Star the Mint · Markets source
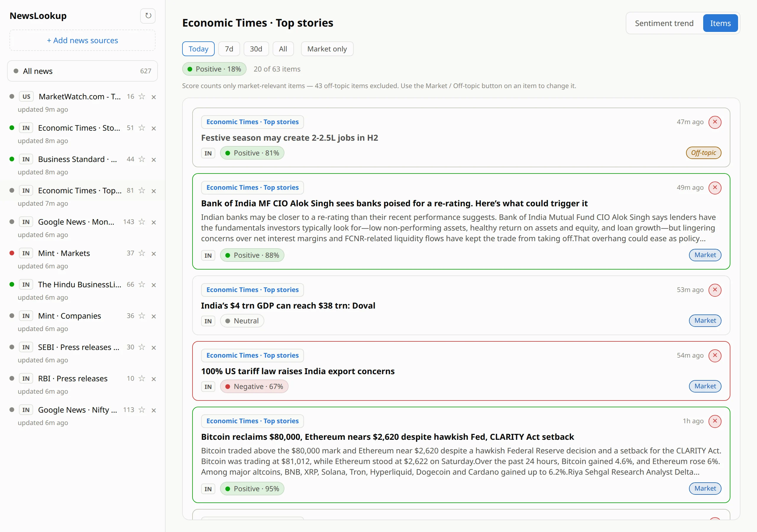 tap(142, 253)
